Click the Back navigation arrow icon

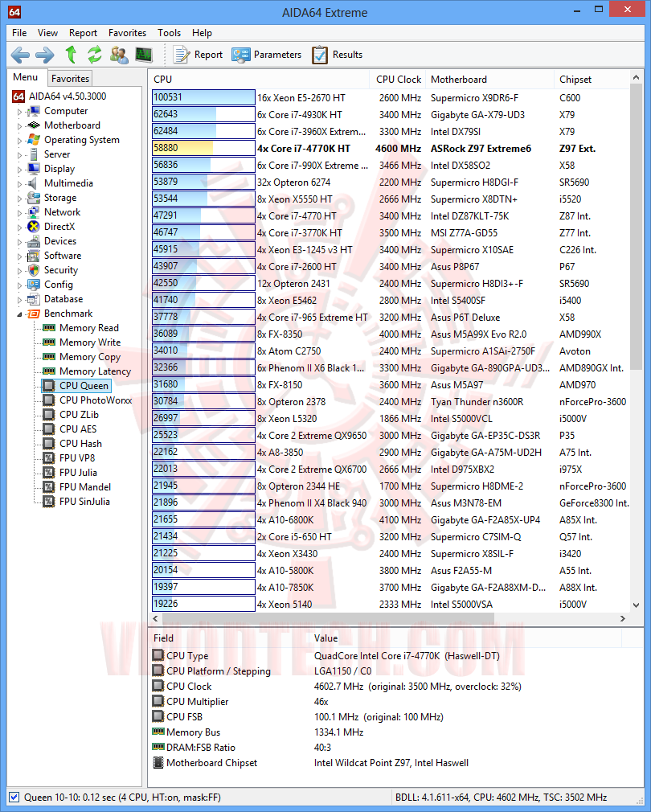[20, 55]
